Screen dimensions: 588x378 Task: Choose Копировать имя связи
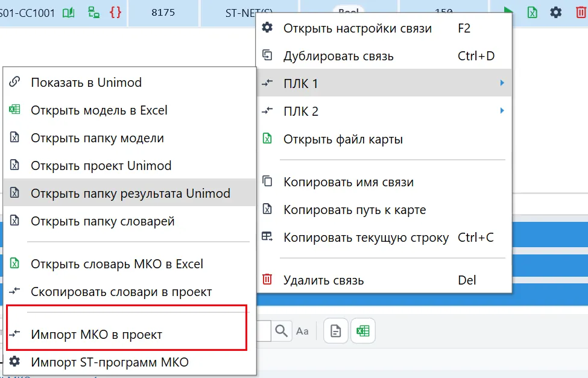click(x=384, y=182)
